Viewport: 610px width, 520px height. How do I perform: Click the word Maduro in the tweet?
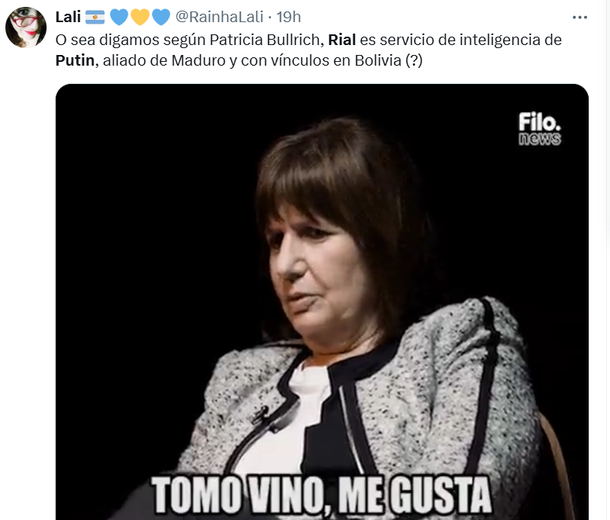(x=198, y=61)
